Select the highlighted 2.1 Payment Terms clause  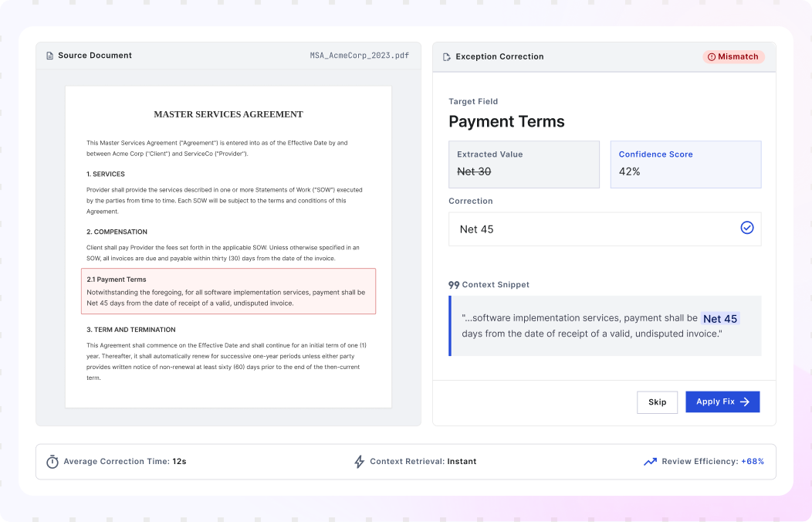pos(228,291)
